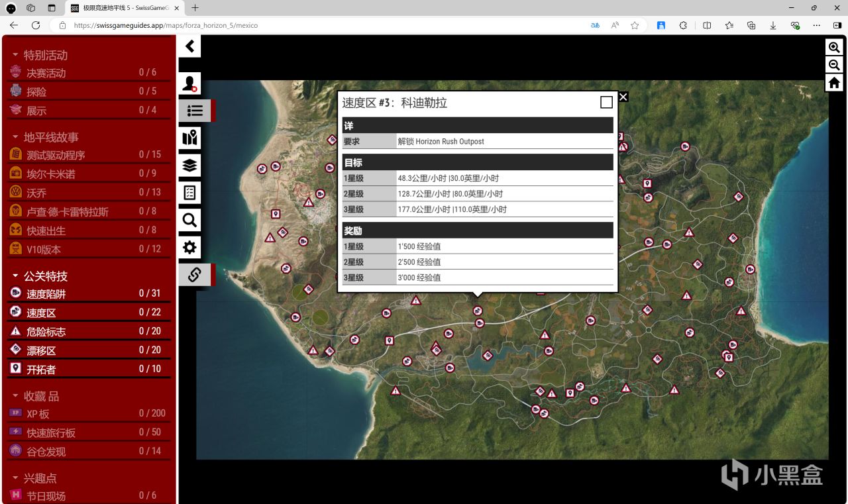Open the layers panel icon

(190, 165)
